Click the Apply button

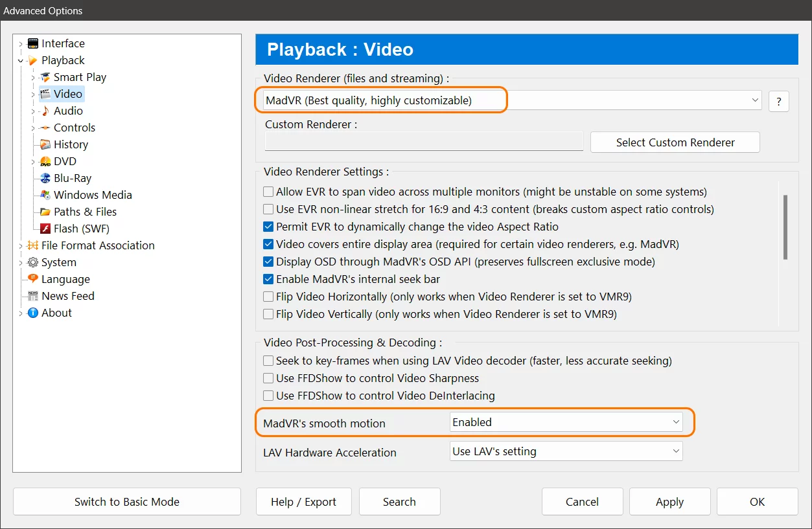[669, 502]
